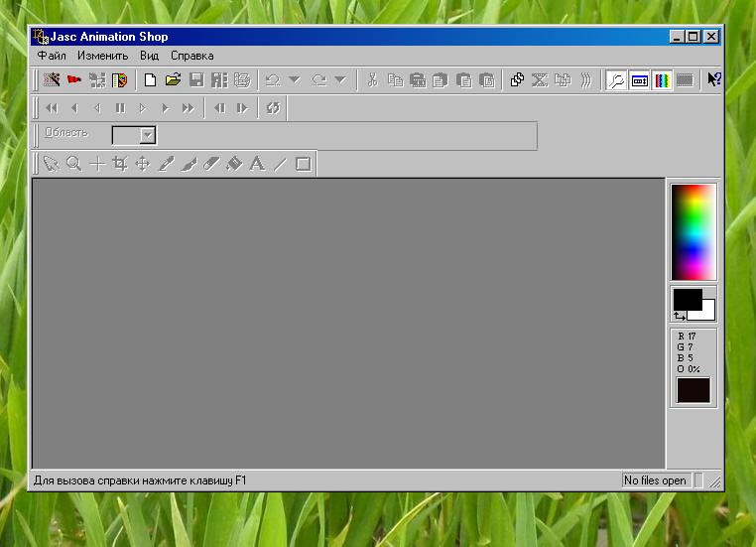Click the greyed Optimization Wizard icon
This screenshot has width=756, height=547.
(x=97, y=80)
